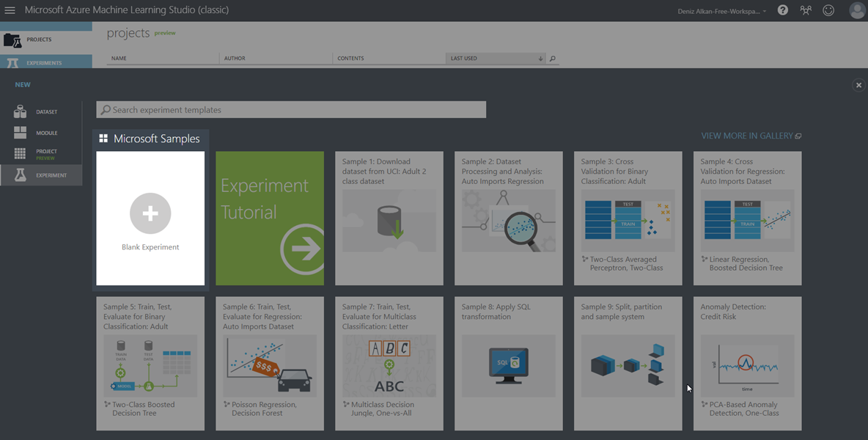Click Linear Regression, Boosted Decision Tree label
Image resolution: width=868 pixels, height=440 pixels.
[746, 263]
